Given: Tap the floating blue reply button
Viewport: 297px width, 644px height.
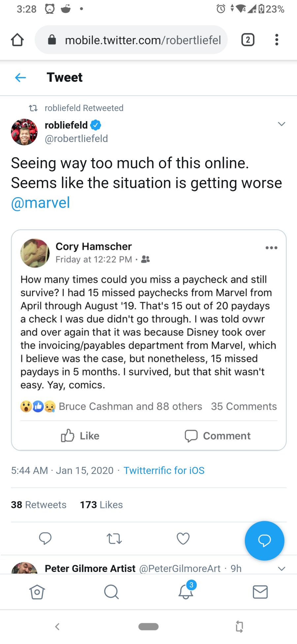Looking at the screenshot, I should point(264,541).
